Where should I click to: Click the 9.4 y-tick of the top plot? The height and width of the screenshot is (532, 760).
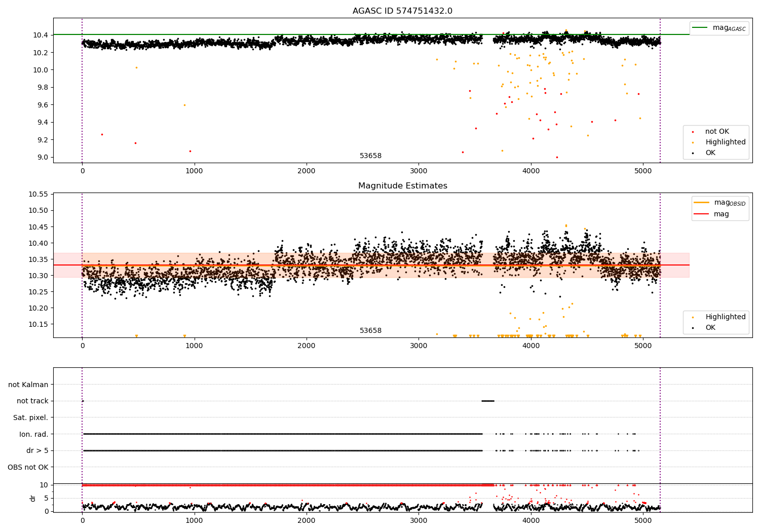(x=43, y=123)
